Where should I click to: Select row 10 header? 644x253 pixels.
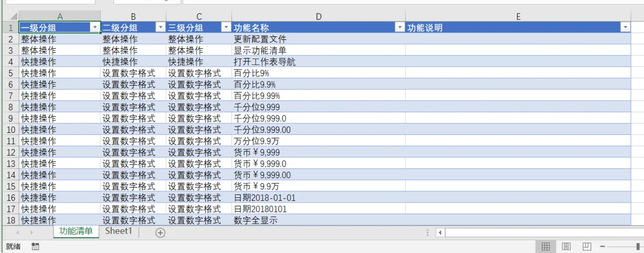coord(9,130)
